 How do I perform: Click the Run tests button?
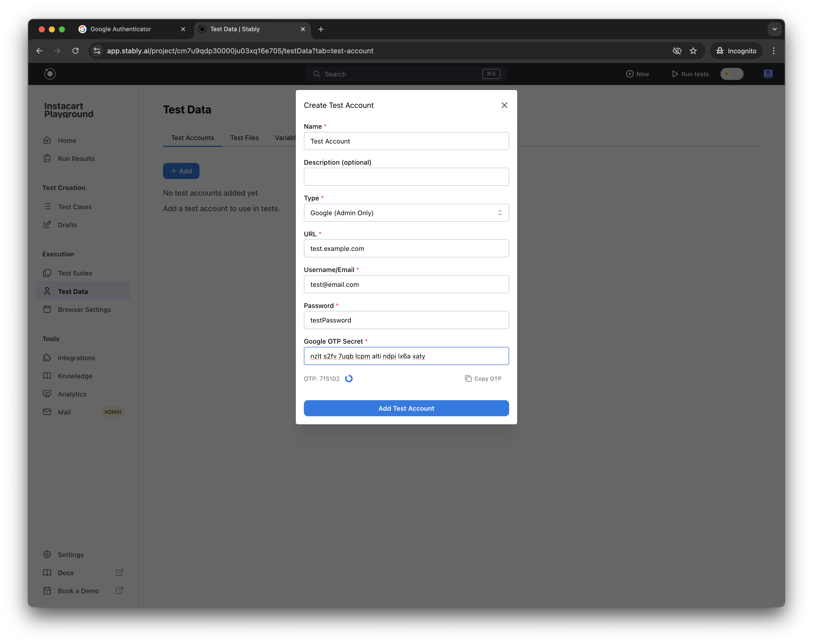pyautogui.click(x=690, y=74)
